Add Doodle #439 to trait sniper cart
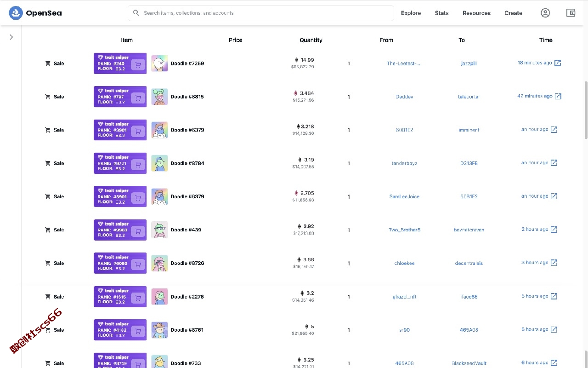The width and height of the screenshot is (588, 368). point(138,231)
